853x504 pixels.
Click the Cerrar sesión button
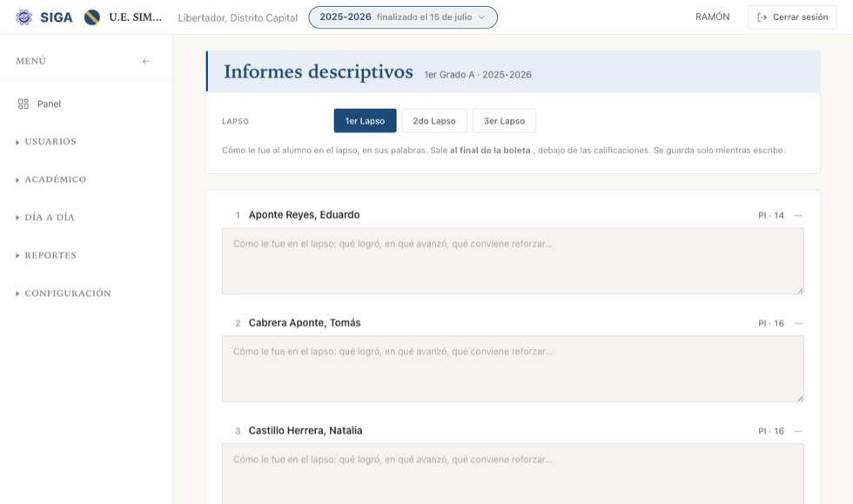(x=792, y=17)
